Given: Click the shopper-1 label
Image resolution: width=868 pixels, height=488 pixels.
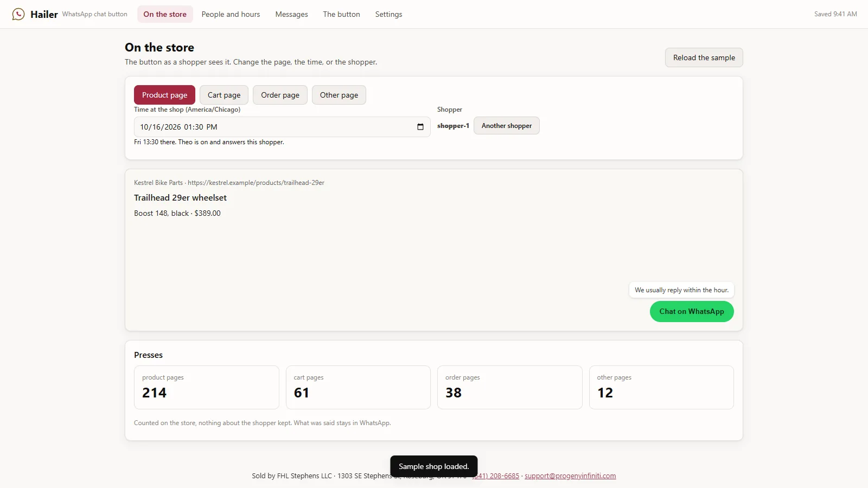Looking at the screenshot, I should 453,126.
